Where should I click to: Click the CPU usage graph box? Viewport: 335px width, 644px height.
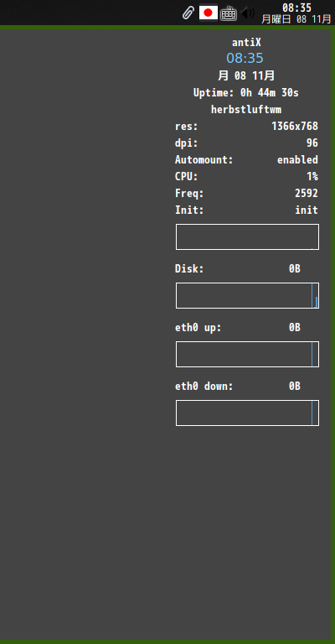[247, 237]
